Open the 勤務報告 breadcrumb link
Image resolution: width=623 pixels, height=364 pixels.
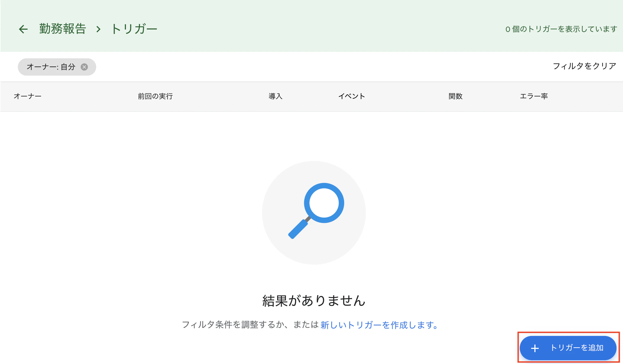pyautogui.click(x=63, y=29)
